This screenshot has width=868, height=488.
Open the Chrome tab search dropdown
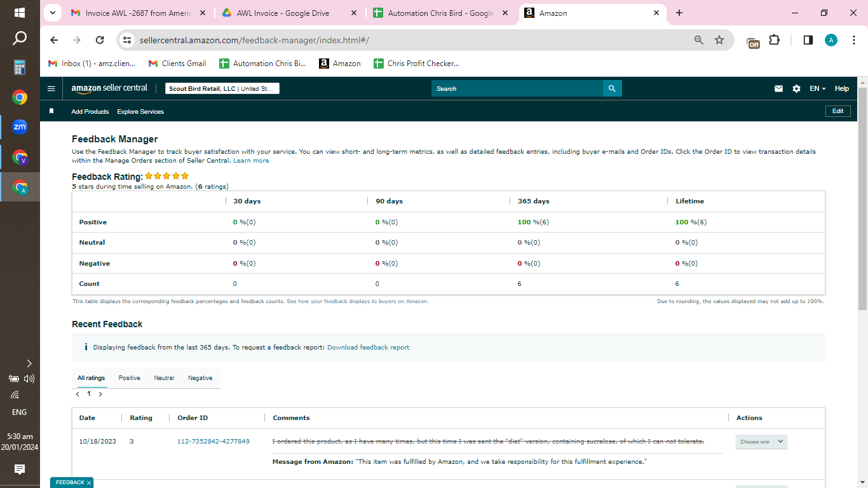tap(53, 13)
